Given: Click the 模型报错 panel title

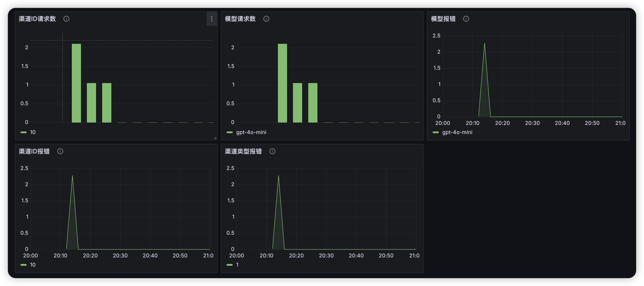Looking at the screenshot, I should tap(443, 19).
